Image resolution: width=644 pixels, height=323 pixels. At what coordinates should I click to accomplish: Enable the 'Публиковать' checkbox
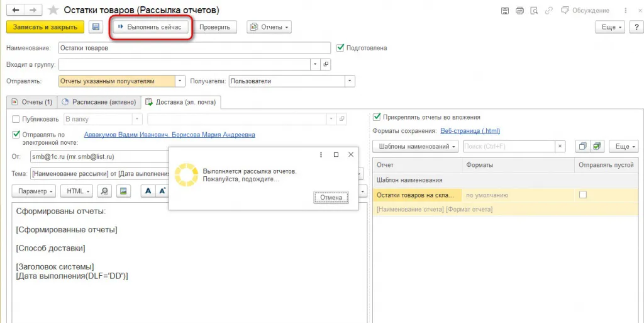point(16,119)
